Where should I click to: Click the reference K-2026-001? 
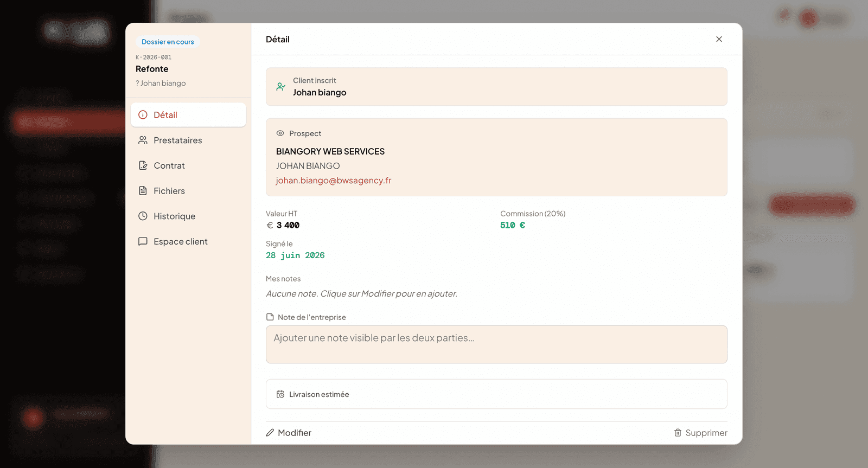pos(154,57)
